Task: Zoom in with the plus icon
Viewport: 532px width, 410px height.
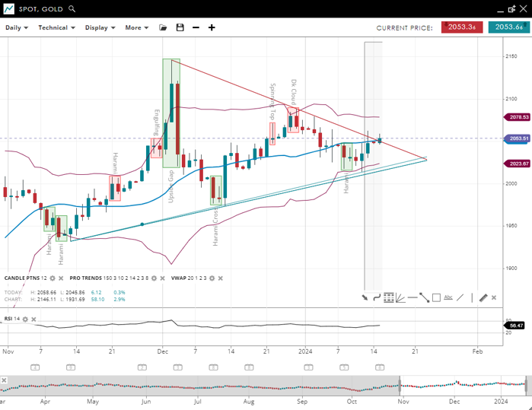Action: point(212,27)
